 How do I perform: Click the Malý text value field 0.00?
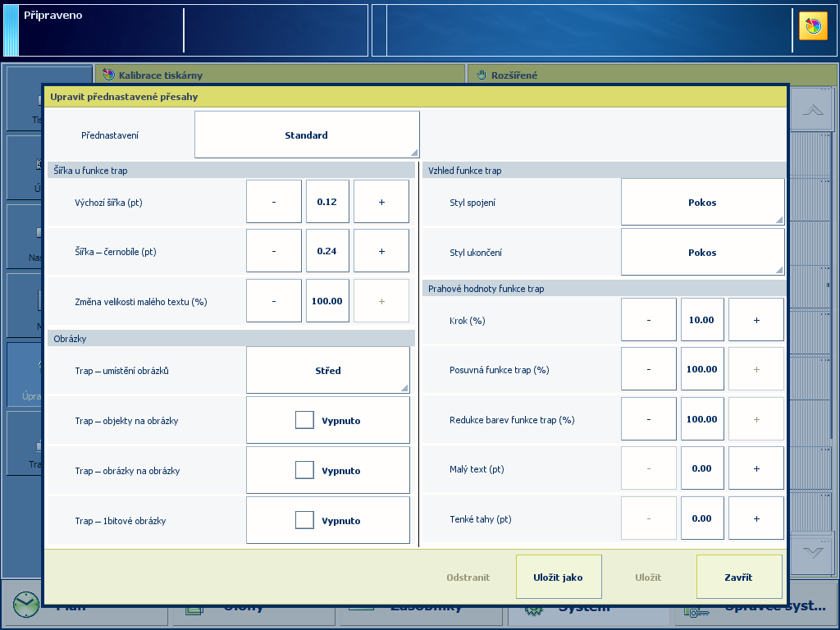[x=702, y=468]
